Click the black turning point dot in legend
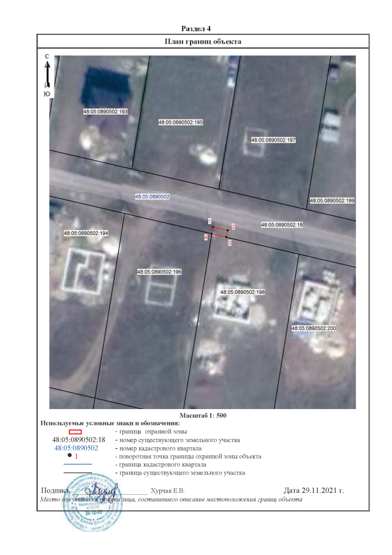Image resolution: width=392 pixels, height=555 pixels. tap(70, 456)
